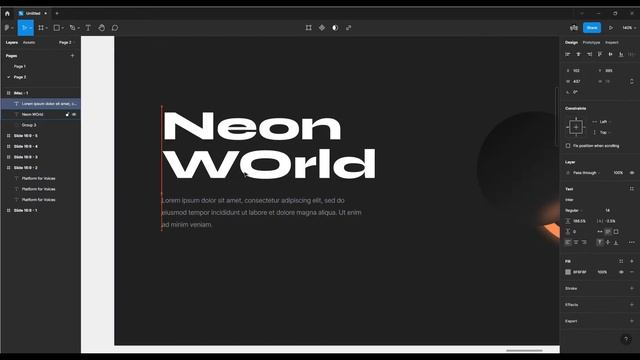This screenshot has height=360, width=640.
Task: Select the Hand tool
Action: [x=102, y=28]
